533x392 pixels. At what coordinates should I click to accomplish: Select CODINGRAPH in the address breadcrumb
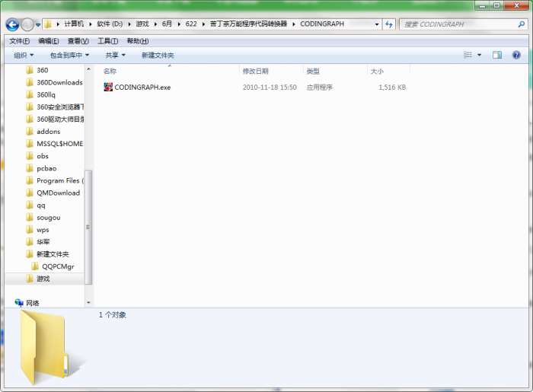point(322,24)
